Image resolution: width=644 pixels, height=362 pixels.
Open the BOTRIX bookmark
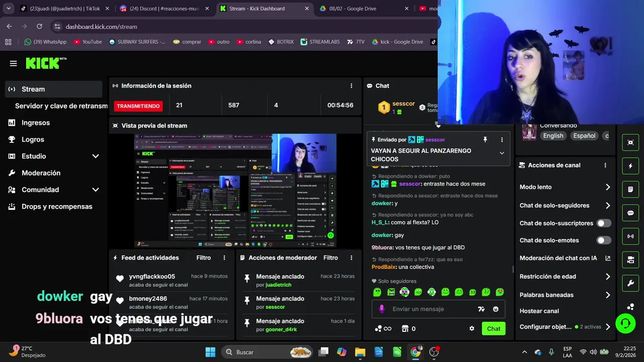pyautogui.click(x=281, y=42)
